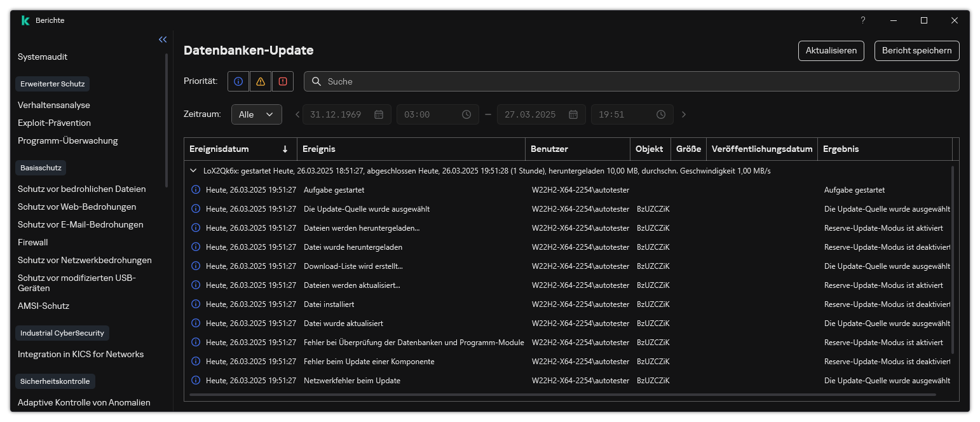Collapse the sidebar with double-chevron icon
980x422 pixels.
pos(163,39)
